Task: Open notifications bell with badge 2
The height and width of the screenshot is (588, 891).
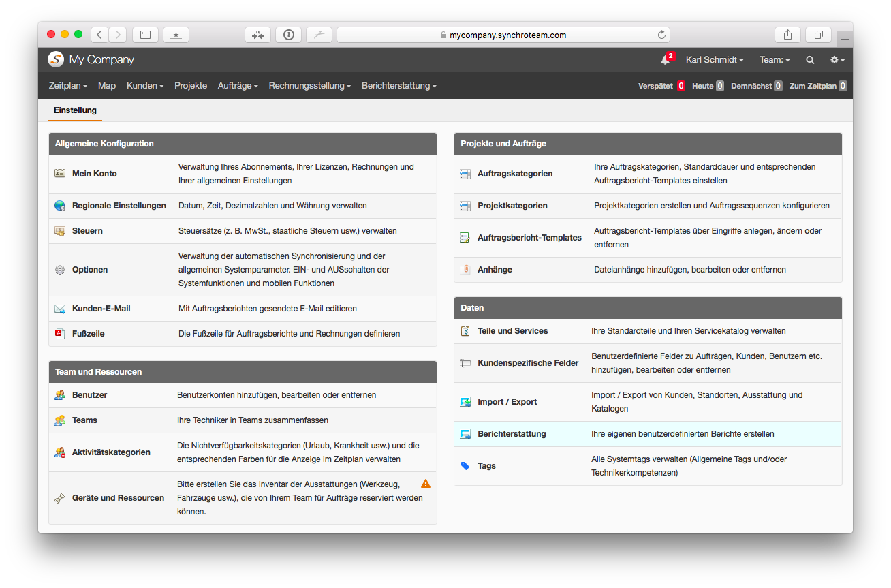Action: pos(666,59)
